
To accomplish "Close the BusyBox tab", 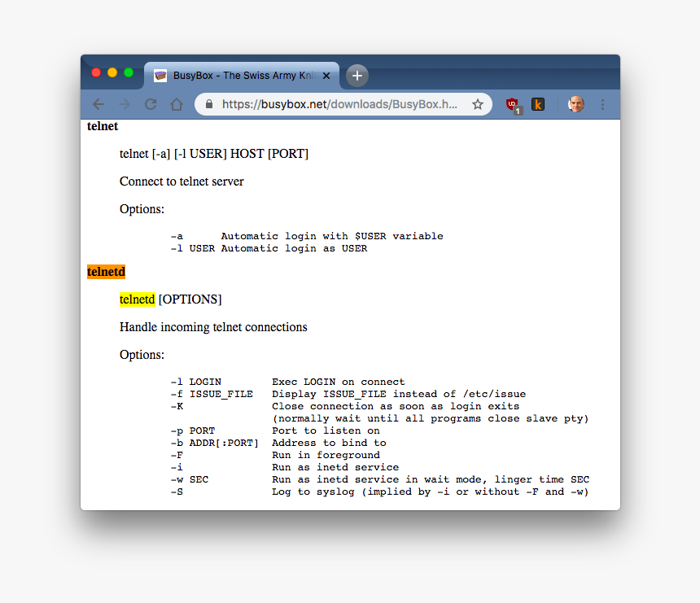I will pos(326,76).
